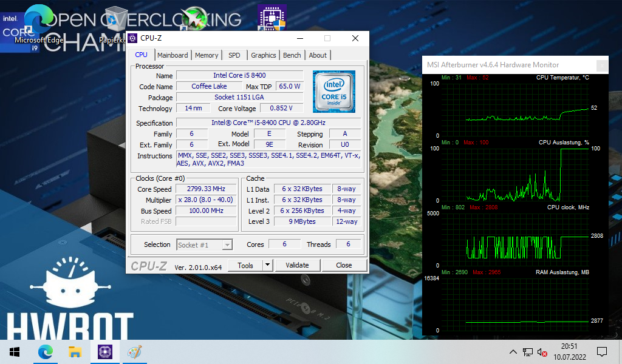Screen dimensions: 622x364
Task: Click the Intel Core i5 logo in CPU-Z
Action: (x=334, y=92)
